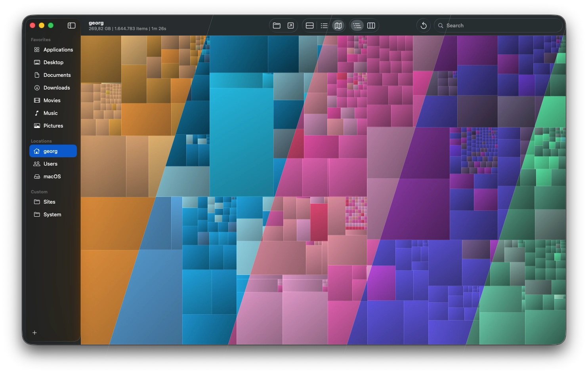This screenshot has width=588, height=374.
Task: Open Downloads in the sidebar
Action: coord(53,88)
